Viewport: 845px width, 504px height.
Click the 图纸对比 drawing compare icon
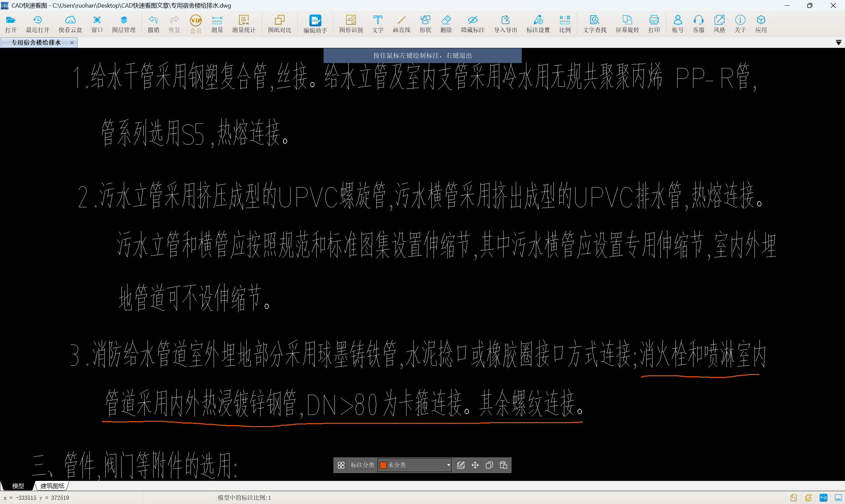click(279, 24)
